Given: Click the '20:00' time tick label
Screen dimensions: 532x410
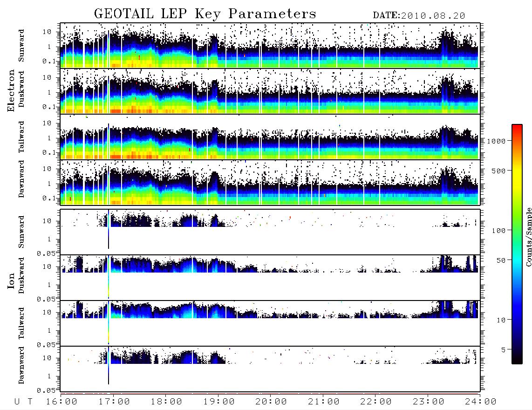Looking at the screenshot, I should (x=271, y=402).
